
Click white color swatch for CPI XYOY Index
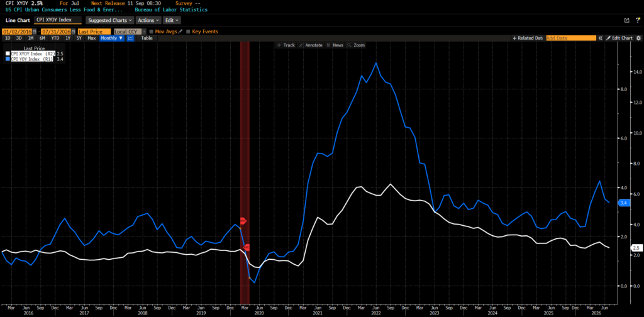pyautogui.click(x=8, y=53)
